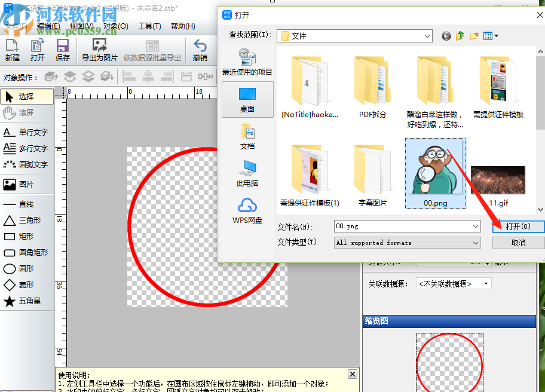Click the 打开(O) button in dialog
This screenshot has width=545, height=392.
(518, 226)
